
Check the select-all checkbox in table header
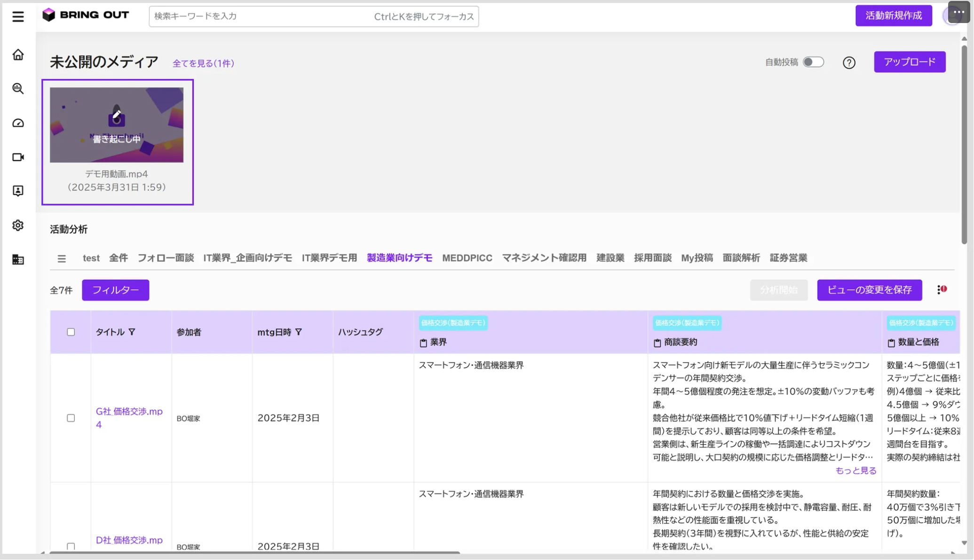pyautogui.click(x=71, y=332)
